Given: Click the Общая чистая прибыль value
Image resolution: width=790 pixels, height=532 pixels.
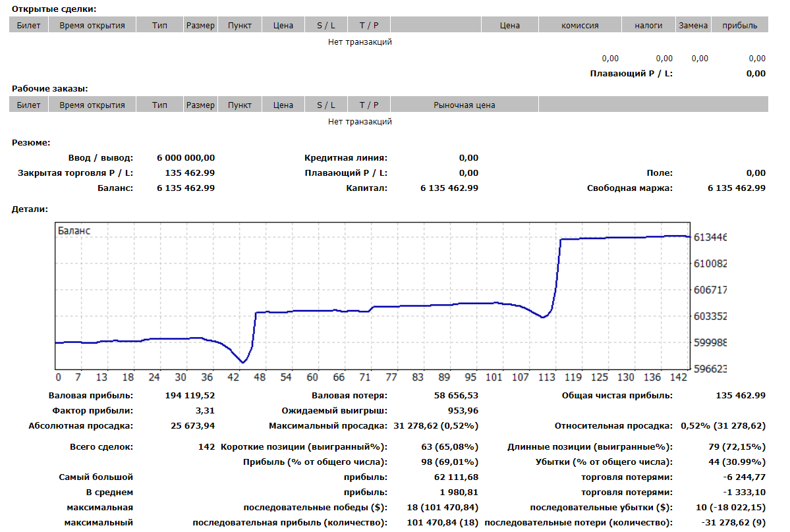Looking at the screenshot, I should (741, 395).
